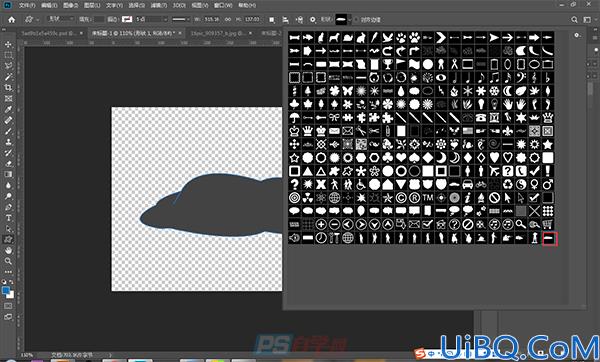Viewport: 600px width, 362px height.
Task: Choose the butterfly custom shape
Action: pyautogui.click(x=347, y=91)
